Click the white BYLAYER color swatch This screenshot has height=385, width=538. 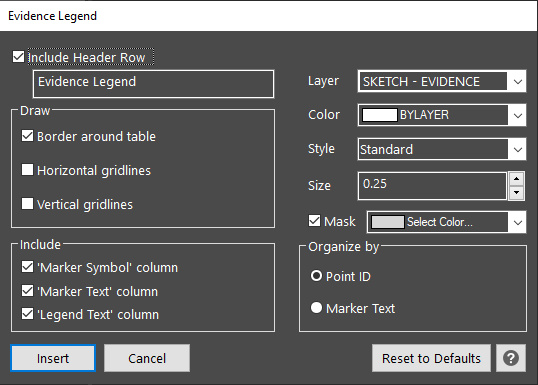(380, 115)
